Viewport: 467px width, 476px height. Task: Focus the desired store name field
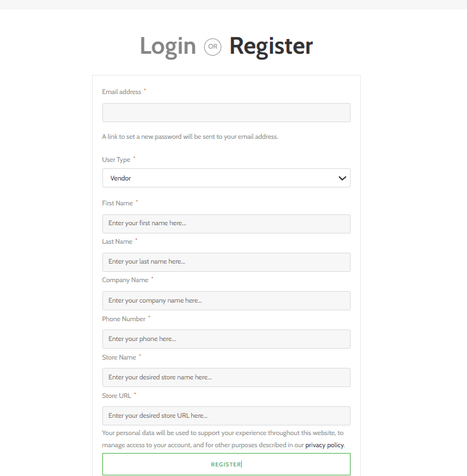pyautogui.click(x=226, y=377)
